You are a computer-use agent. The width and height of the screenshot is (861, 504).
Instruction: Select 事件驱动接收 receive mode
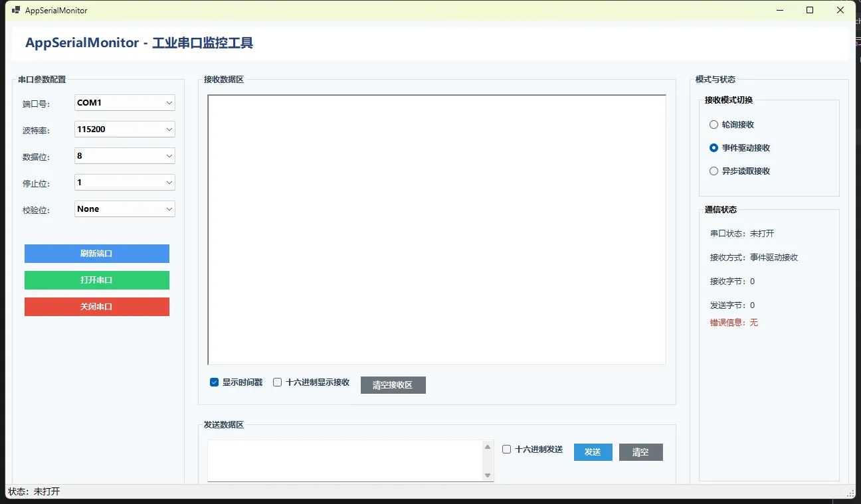[x=713, y=147]
